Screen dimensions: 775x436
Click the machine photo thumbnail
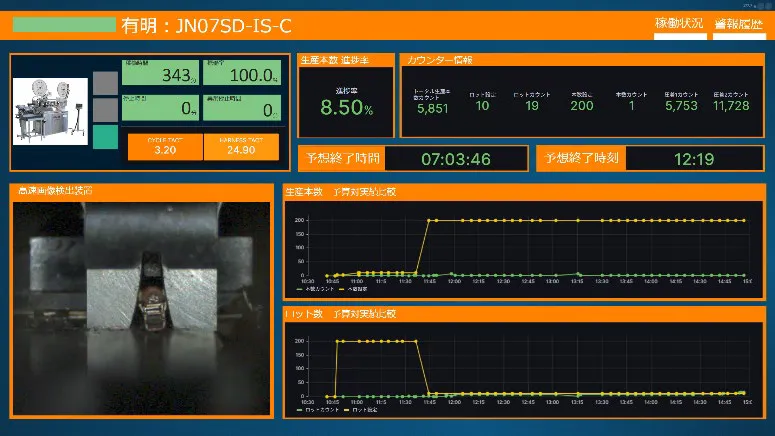(x=51, y=112)
